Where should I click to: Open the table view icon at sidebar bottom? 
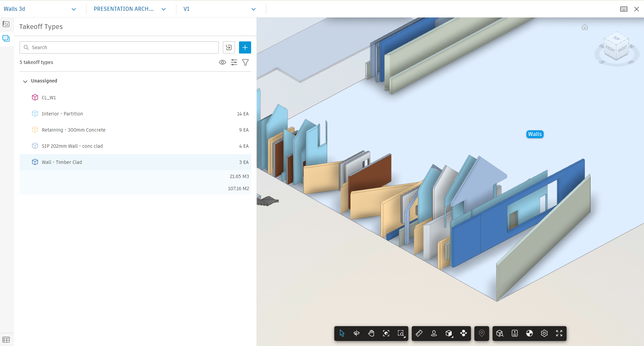[x=6, y=340]
